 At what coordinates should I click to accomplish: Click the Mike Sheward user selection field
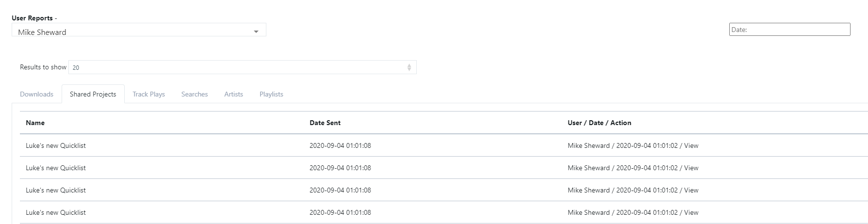click(131, 32)
